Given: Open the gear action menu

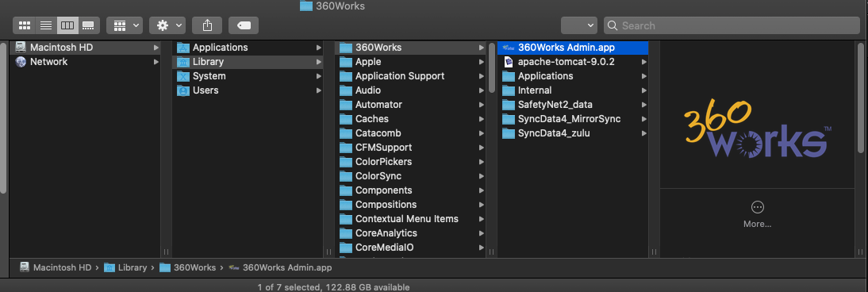Looking at the screenshot, I should [167, 25].
